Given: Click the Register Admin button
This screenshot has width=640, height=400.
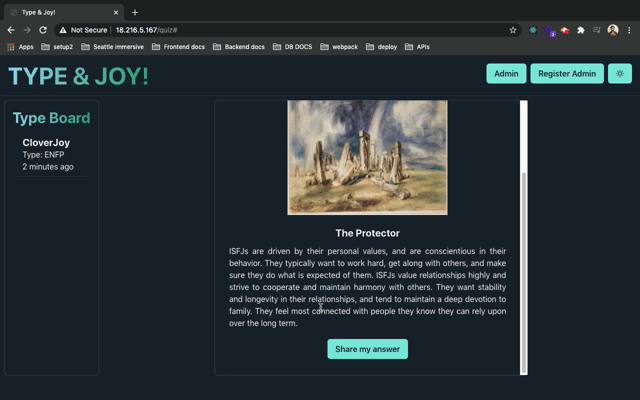Looking at the screenshot, I should [567, 73].
